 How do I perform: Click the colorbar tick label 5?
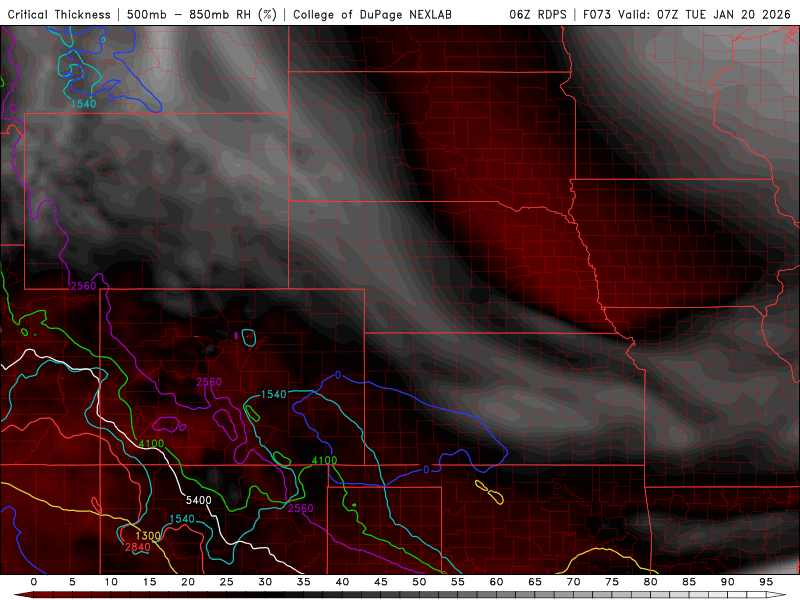[x=72, y=582]
